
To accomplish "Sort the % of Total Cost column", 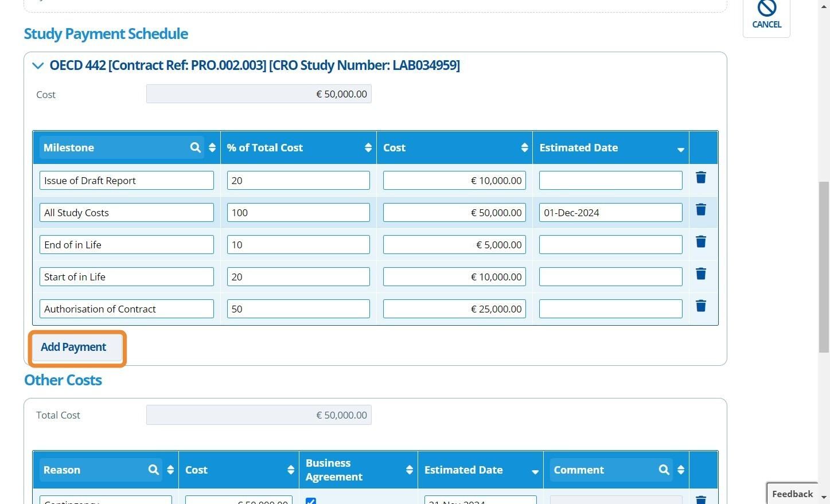I will click(368, 148).
